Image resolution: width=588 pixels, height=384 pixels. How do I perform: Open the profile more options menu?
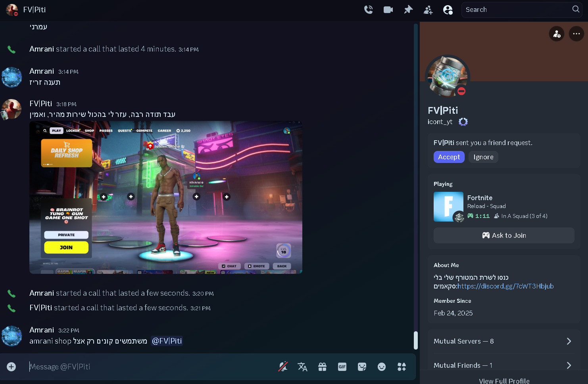click(576, 34)
